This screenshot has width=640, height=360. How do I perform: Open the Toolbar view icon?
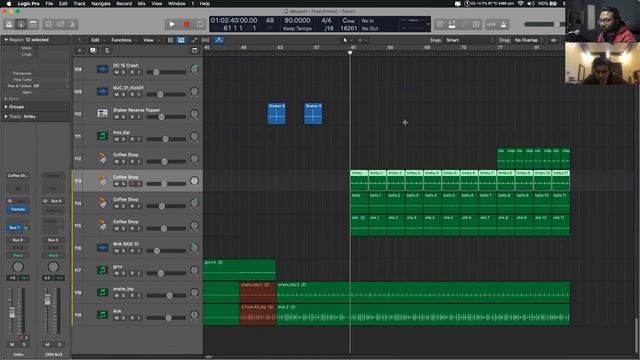coord(33,24)
